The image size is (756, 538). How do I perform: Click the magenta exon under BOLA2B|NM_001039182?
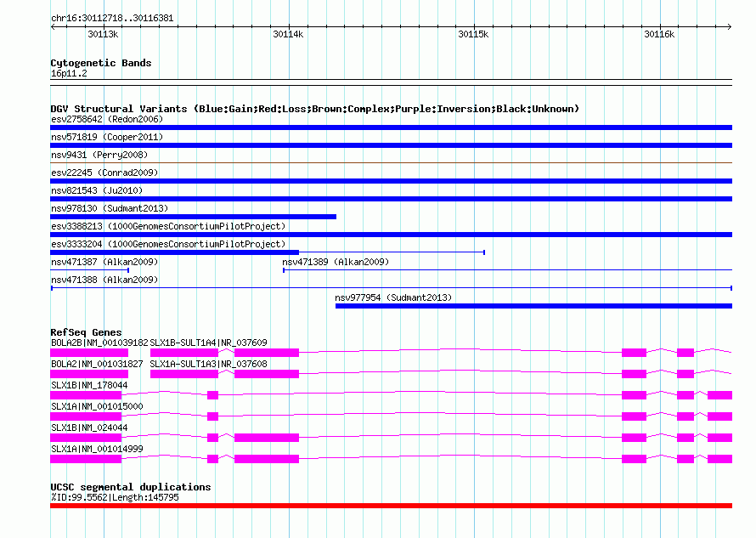point(89,353)
